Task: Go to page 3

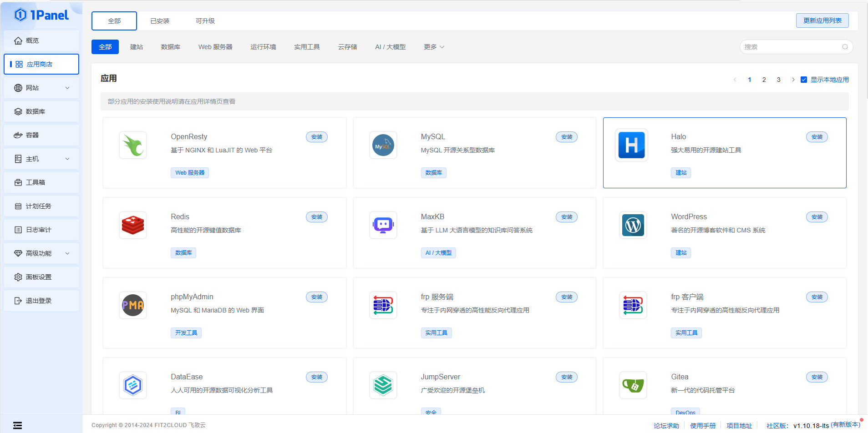Action: [778, 80]
